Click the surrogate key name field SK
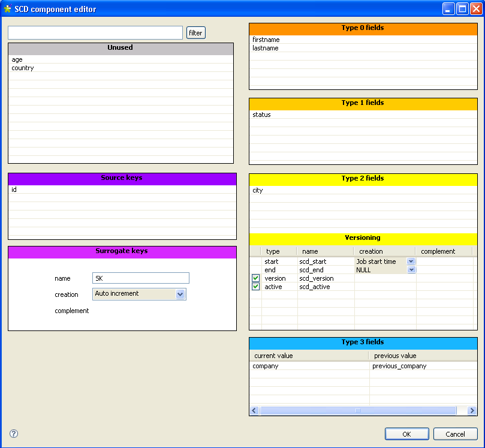Image resolution: width=485 pixels, height=448 pixels. 141,278
